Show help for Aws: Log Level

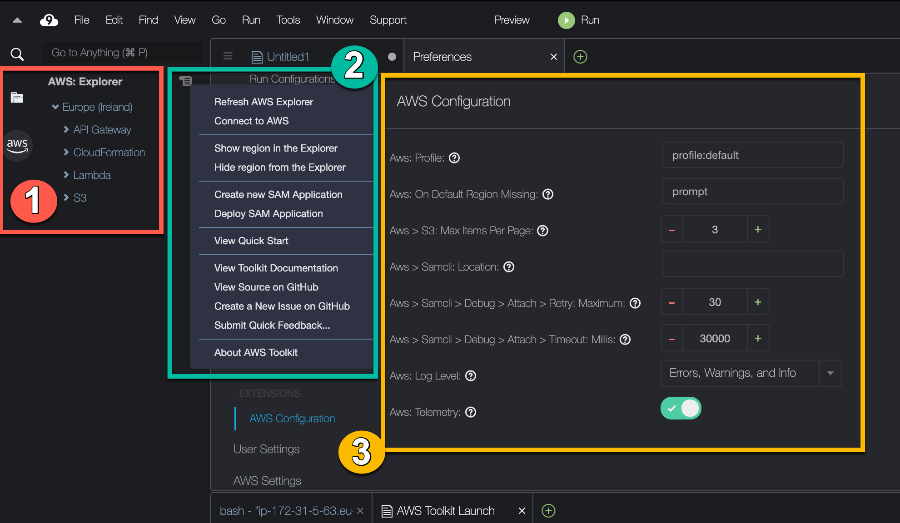470,376
